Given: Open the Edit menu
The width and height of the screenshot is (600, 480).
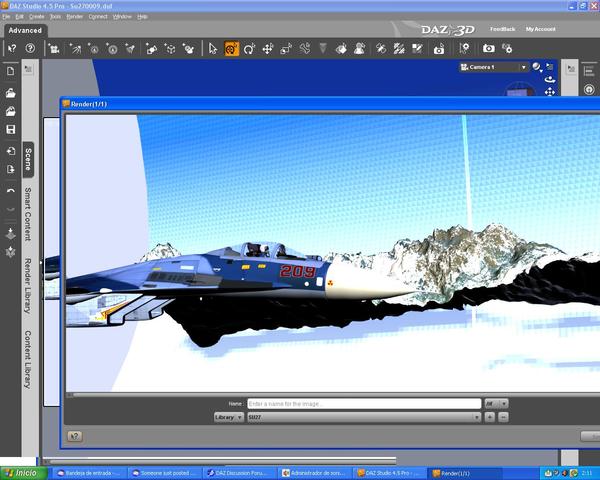Looking at the screenshot, I should [x=20, y=17].
